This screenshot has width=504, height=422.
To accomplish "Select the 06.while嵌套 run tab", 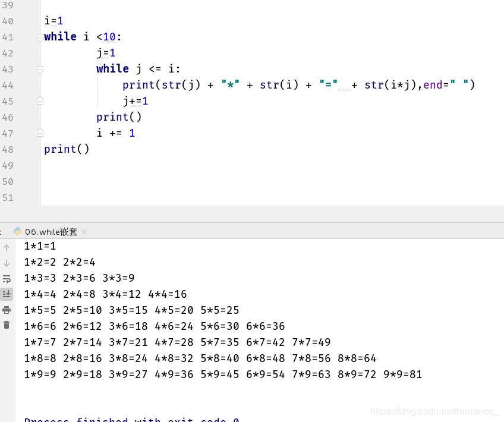I will [51, 232].
